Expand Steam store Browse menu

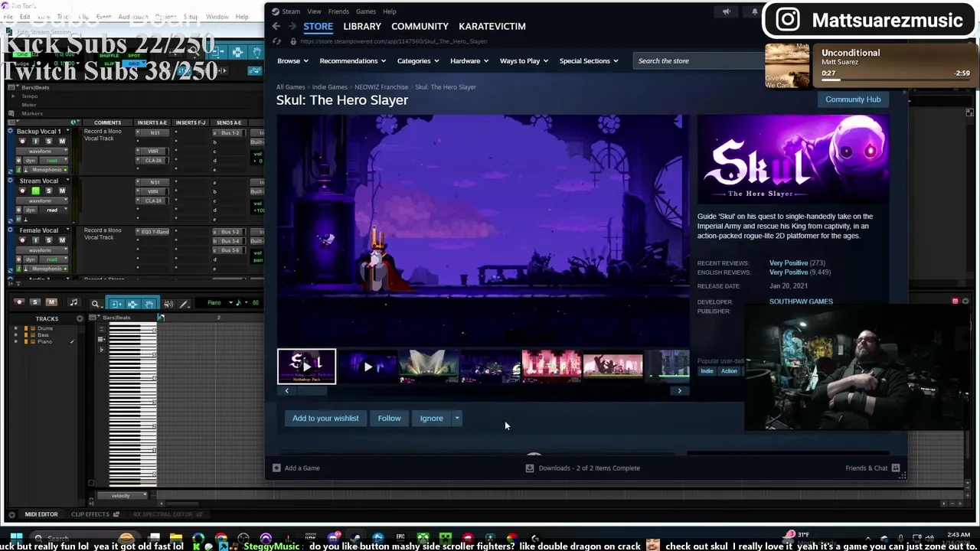point(292,60)
